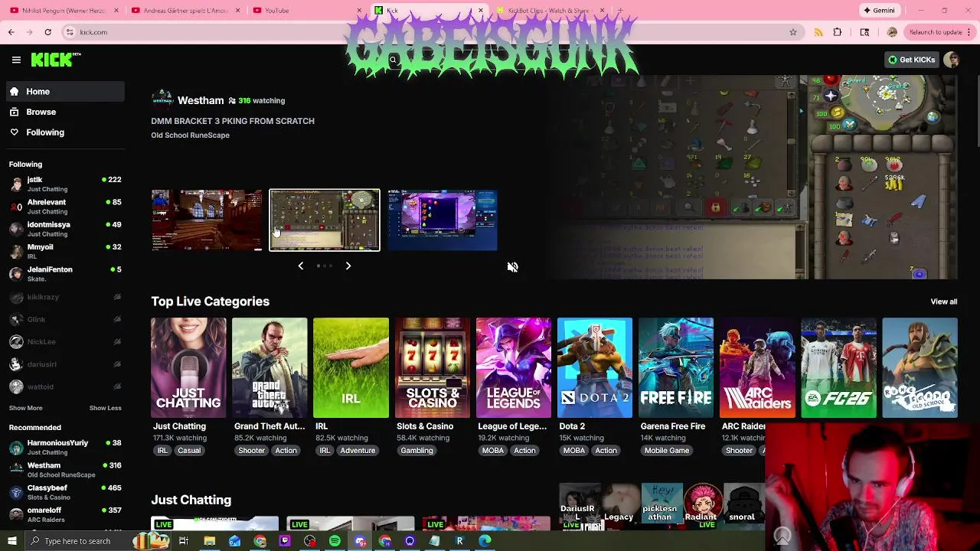The height and width of the screenshot is (551, 980).
Task: Click Old School RuneScape under the stream title
Action: point(190,135)
